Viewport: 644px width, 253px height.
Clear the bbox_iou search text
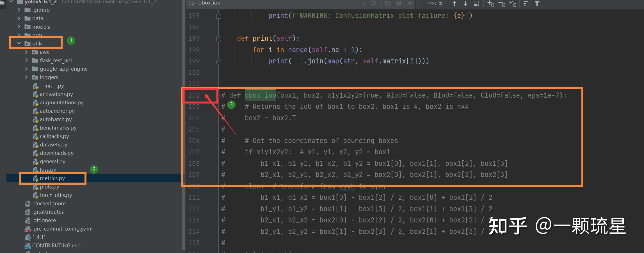pyautogui.click(x=364, y=3)
